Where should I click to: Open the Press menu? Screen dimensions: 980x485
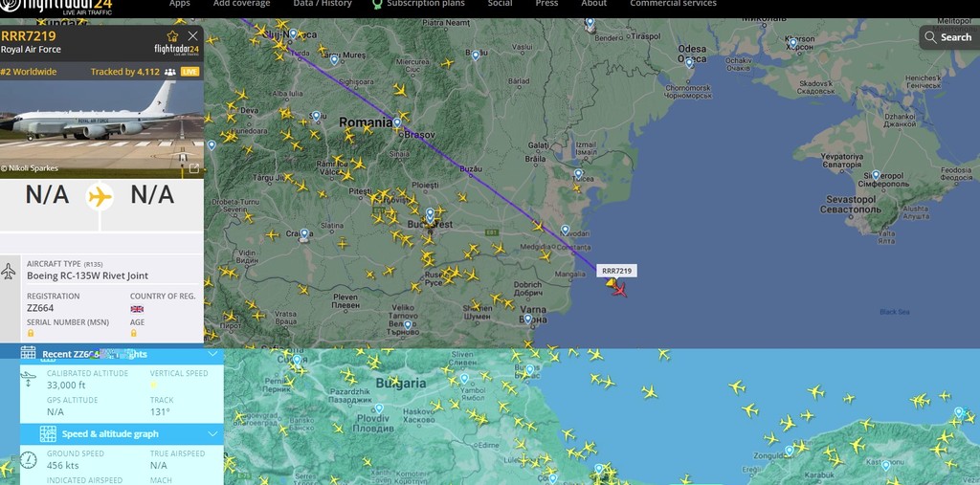[546, 4]
